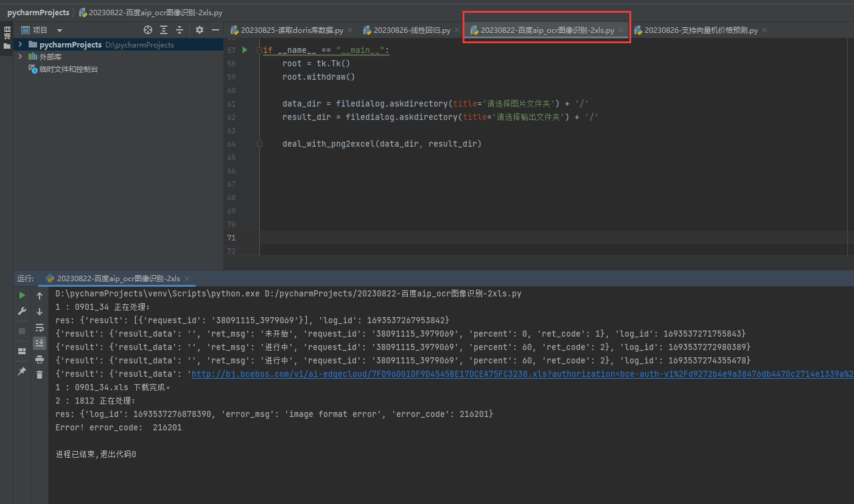Click python.exe command line in console

tap(289, 293)
